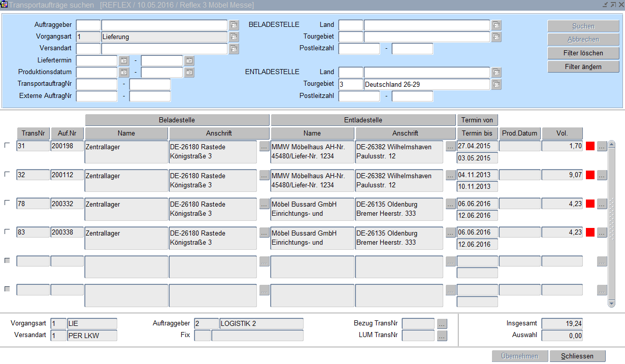The image size is (625, 364).
Task: Expand row details at end of order 31
Action: coord(602,147)
